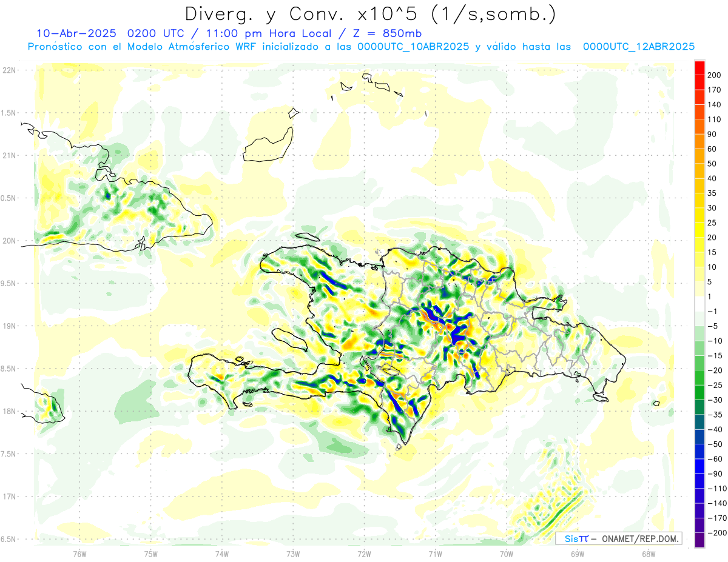Click the '68W' longitude axis label
This screenshot has height=562, width=728.
pyautogui.click(x=649, y=554)
